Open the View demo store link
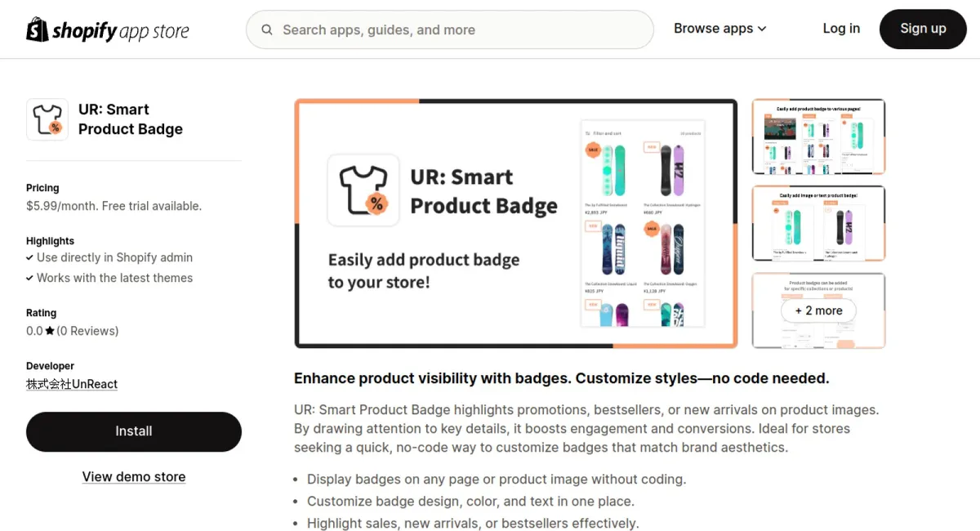The image size is (980, 531). 134,477
